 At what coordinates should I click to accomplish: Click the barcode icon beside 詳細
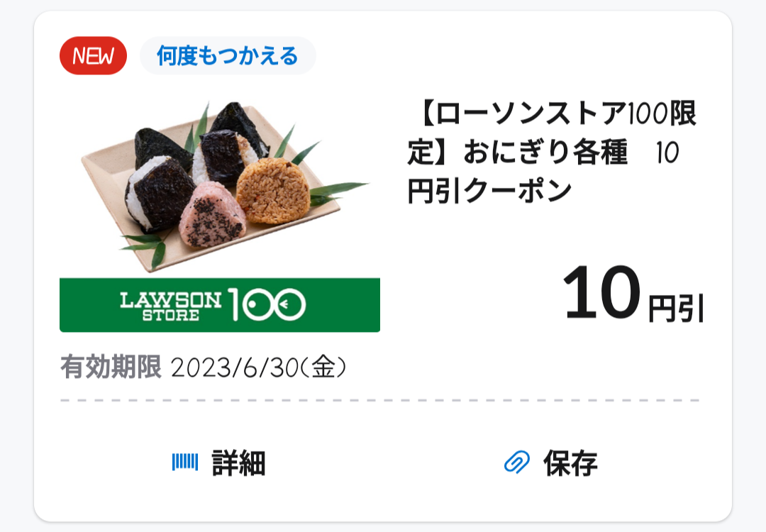tap(185, 463)
